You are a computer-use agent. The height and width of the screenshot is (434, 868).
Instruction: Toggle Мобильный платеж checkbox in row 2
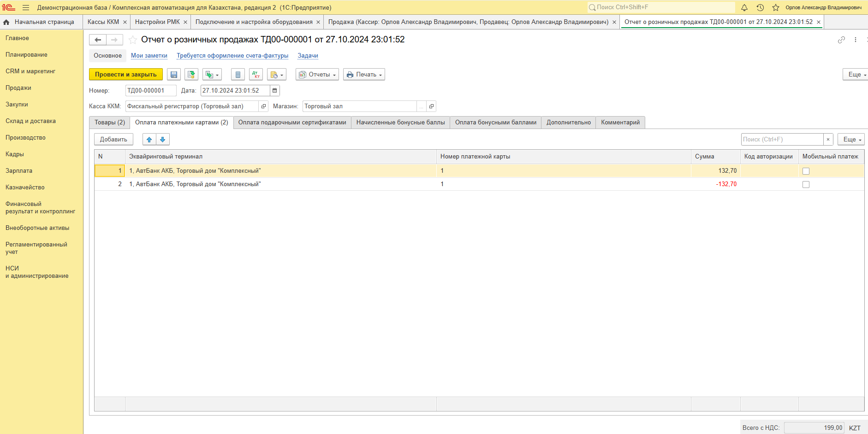point(806,184)
